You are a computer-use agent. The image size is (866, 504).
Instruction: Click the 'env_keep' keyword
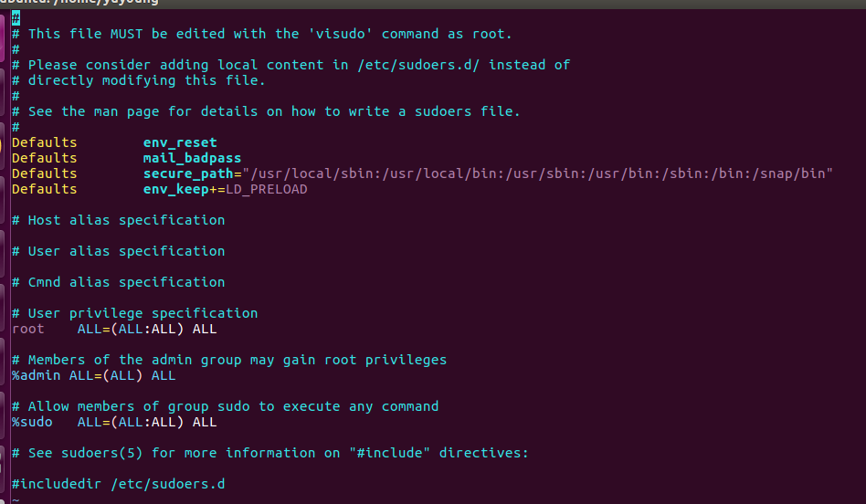coord(175,189)
